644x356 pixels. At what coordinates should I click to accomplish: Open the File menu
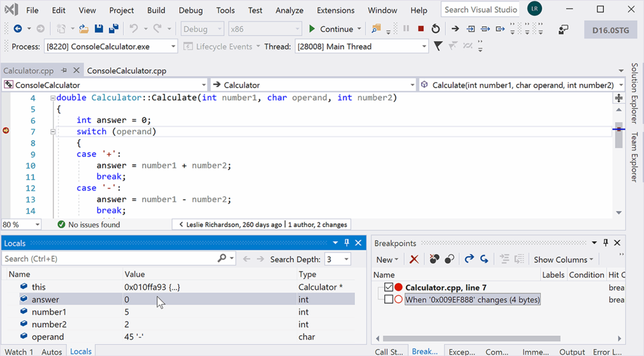pos(32,10)
